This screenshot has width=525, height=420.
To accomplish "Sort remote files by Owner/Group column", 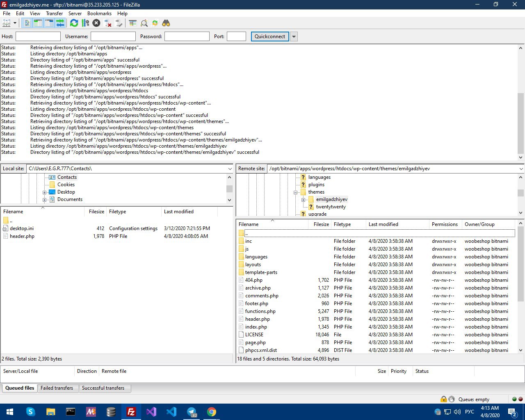I will pyautogui.click(x=488, y=224).
